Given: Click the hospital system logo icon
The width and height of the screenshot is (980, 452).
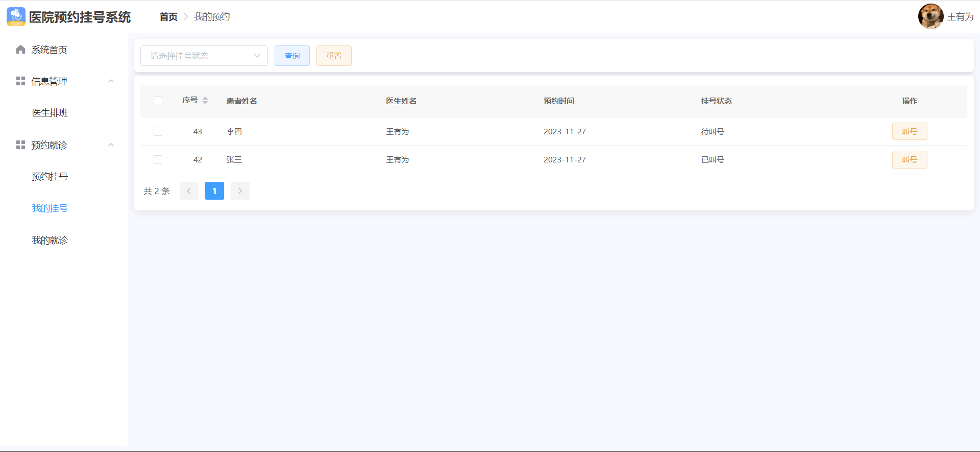Looking at the screenshot, I should 16,17.
